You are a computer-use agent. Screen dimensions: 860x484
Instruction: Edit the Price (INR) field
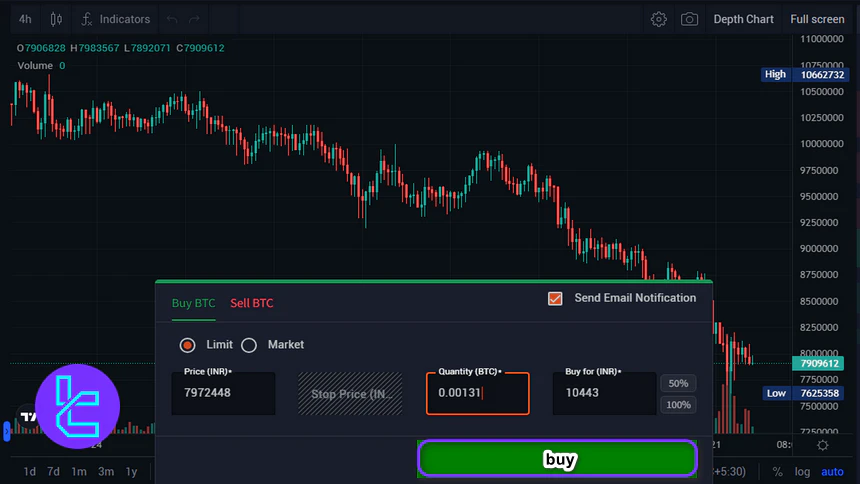coord(224,393)
